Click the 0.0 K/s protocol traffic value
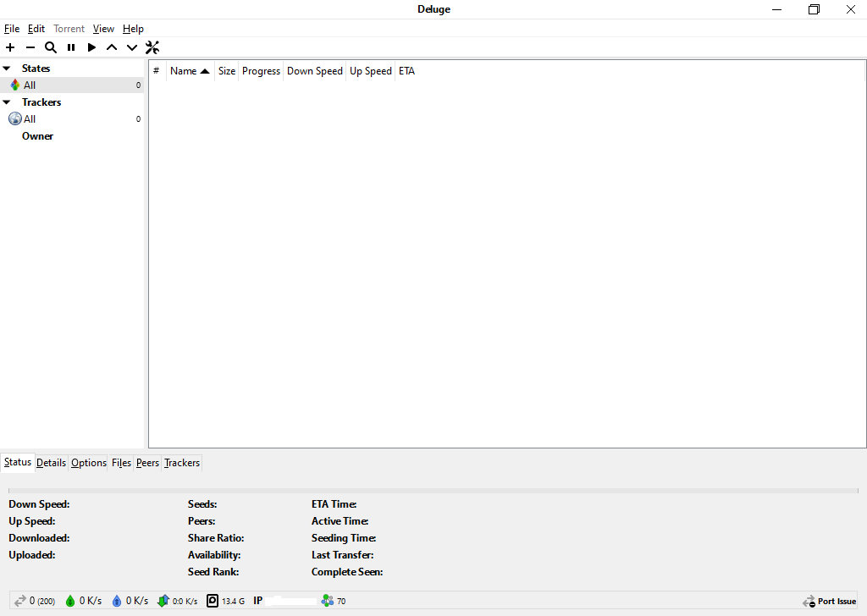 coord(185,601)
